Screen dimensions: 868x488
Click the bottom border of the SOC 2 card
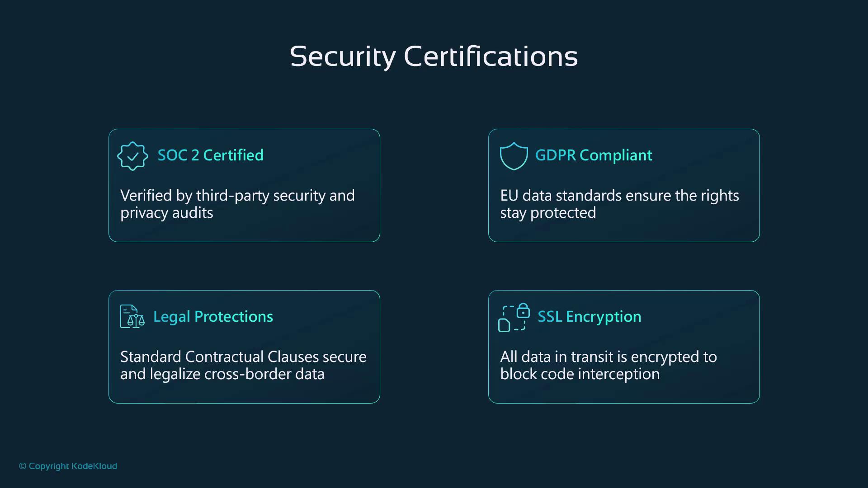244,242
